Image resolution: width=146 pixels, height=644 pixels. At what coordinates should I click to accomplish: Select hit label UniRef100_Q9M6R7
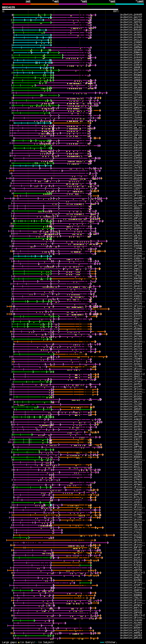(x=131, y=80)
